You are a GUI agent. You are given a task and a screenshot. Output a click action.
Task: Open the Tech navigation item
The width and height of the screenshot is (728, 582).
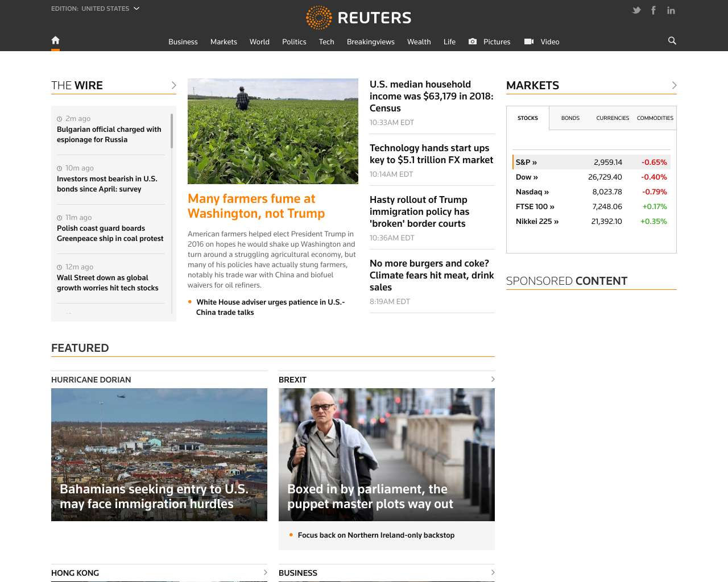(x=326, y=42)
